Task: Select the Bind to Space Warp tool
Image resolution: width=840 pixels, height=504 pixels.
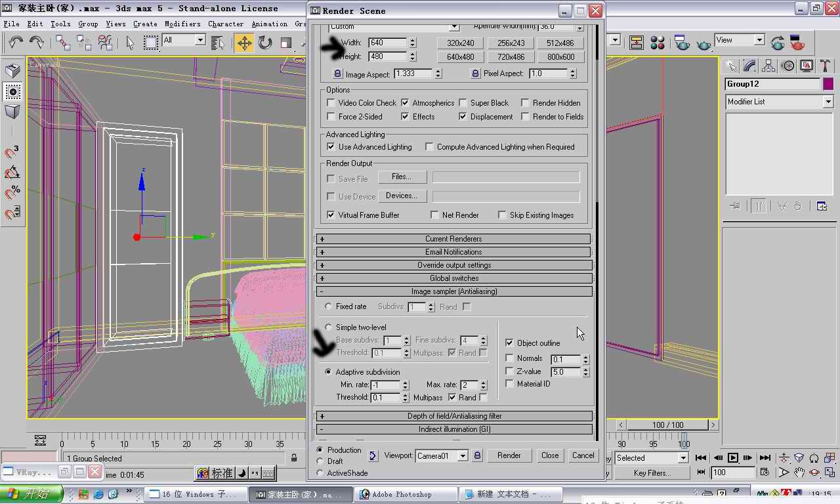Action: 105,43
